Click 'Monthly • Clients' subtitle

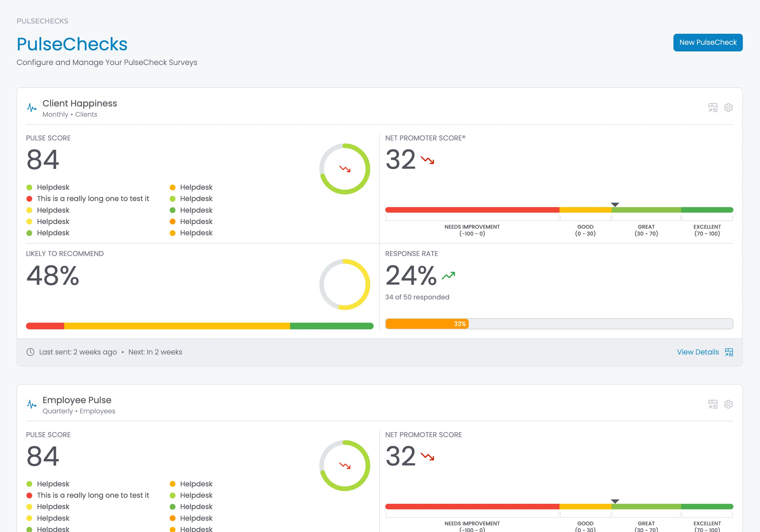(x=70, y=114)
